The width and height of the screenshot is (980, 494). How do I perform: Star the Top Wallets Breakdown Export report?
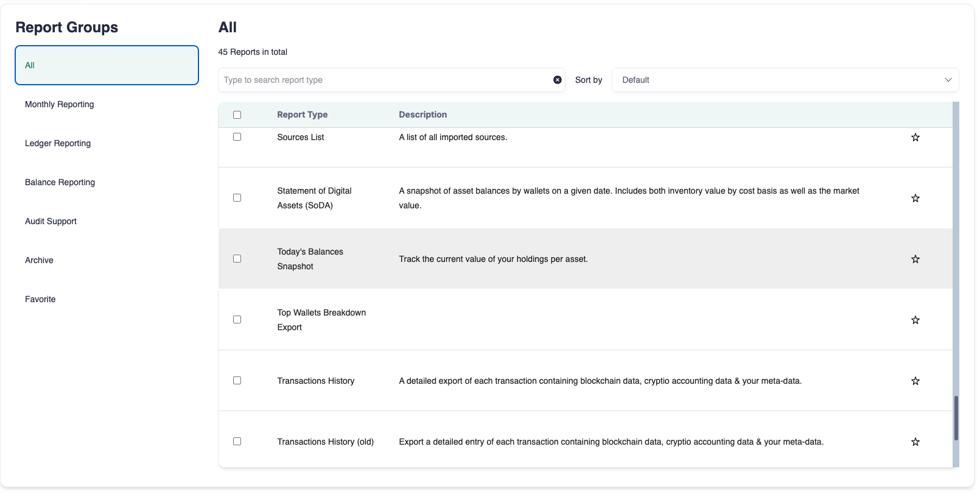pyautogui.click(x=915, y=320)
